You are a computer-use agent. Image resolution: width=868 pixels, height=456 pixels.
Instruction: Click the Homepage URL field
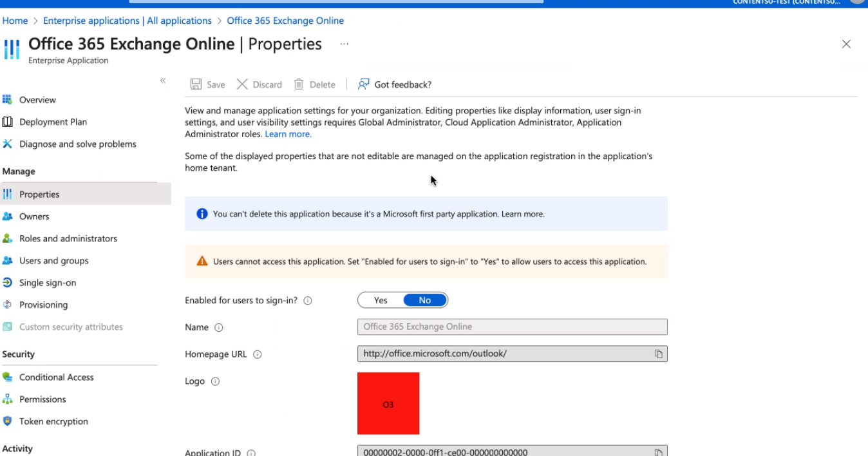(512, 354)
